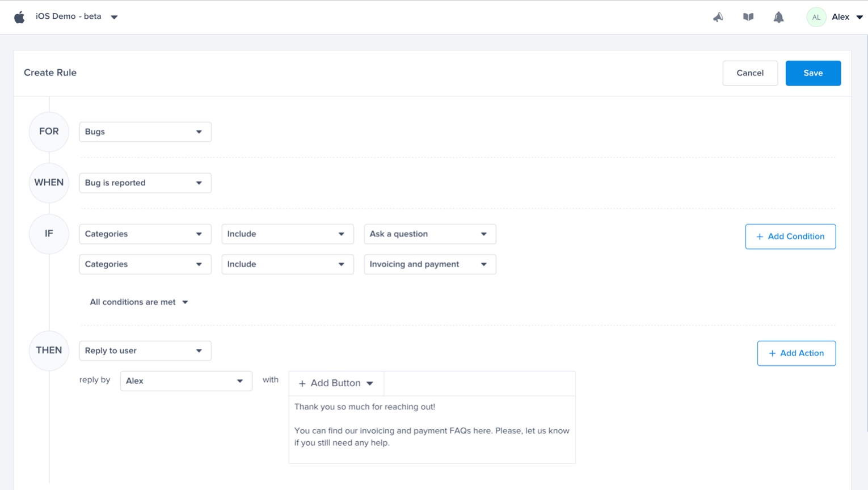
Task: Open the first Categories condition dropdown
Action: tap(145, 234)
